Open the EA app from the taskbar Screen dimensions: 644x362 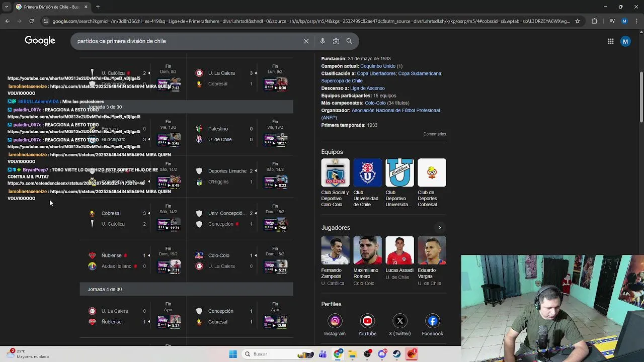tap(412, 354)
